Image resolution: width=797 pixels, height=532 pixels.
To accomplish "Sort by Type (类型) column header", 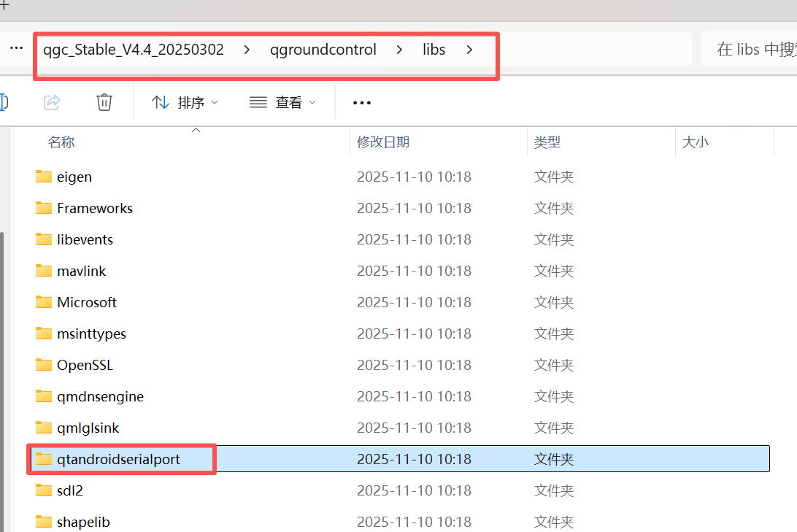I will tap(547, 142).
